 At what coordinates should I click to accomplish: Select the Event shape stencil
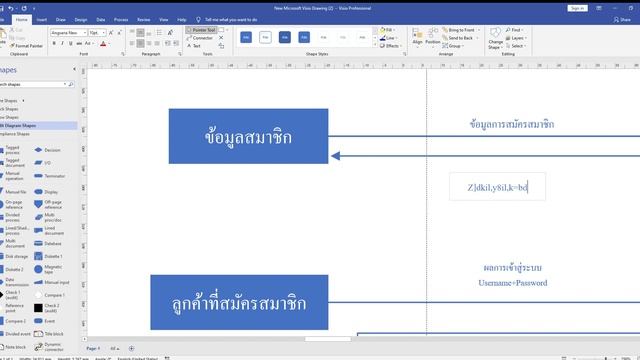44,321
